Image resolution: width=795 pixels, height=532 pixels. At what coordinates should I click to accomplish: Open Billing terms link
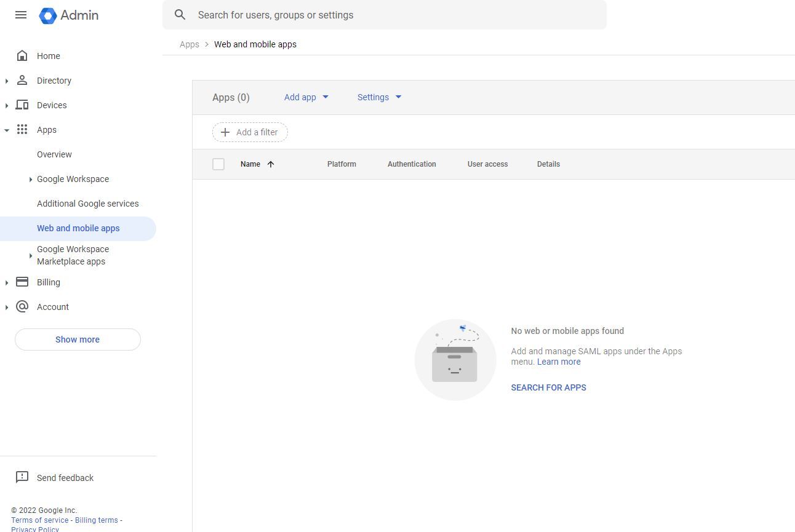click(96, 520)
